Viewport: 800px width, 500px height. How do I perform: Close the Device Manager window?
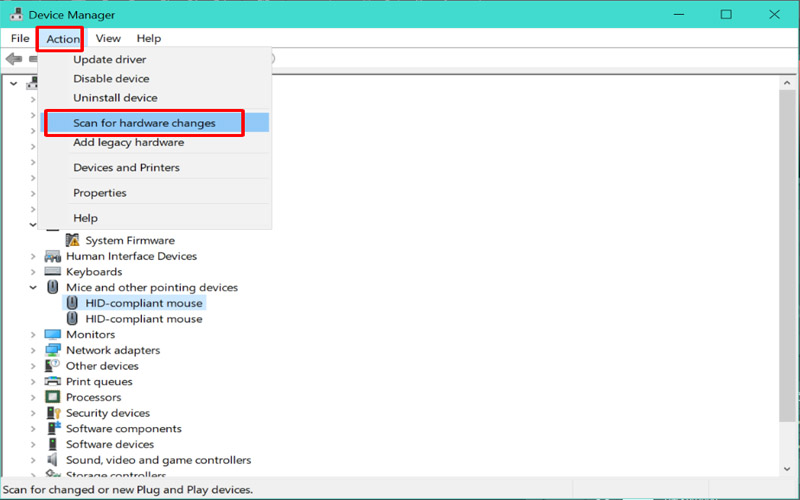(x=774, y=14)
